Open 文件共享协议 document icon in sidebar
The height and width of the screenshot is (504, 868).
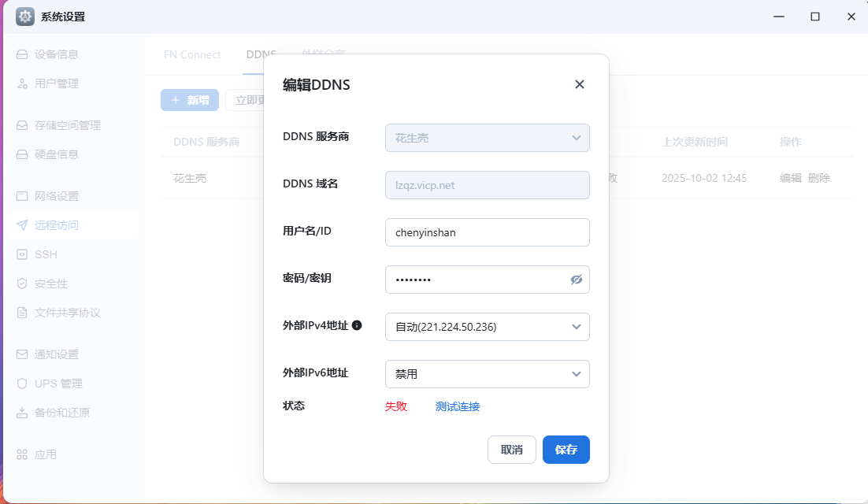click(x=22, y=313)
